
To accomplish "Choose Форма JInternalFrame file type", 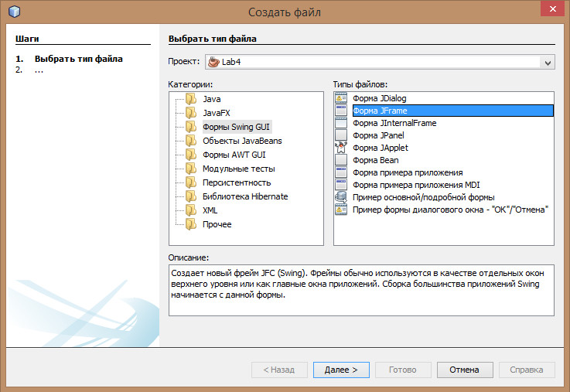I will click(394, 123).
